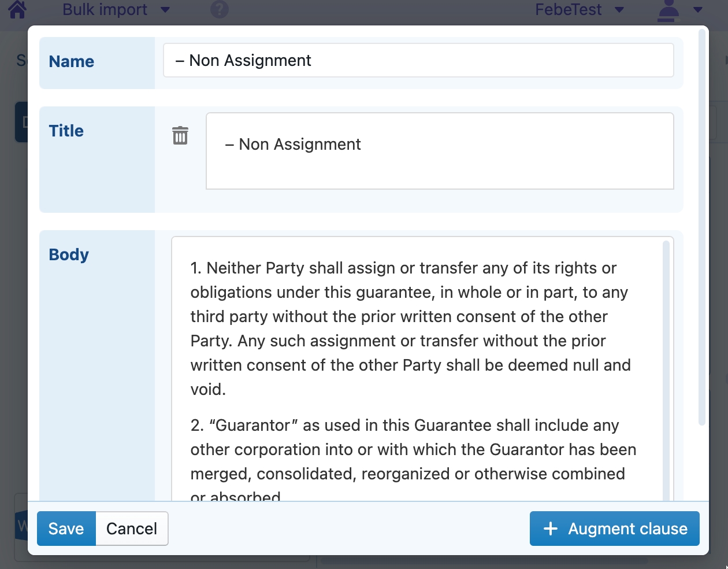Click the Name field label

72,61
